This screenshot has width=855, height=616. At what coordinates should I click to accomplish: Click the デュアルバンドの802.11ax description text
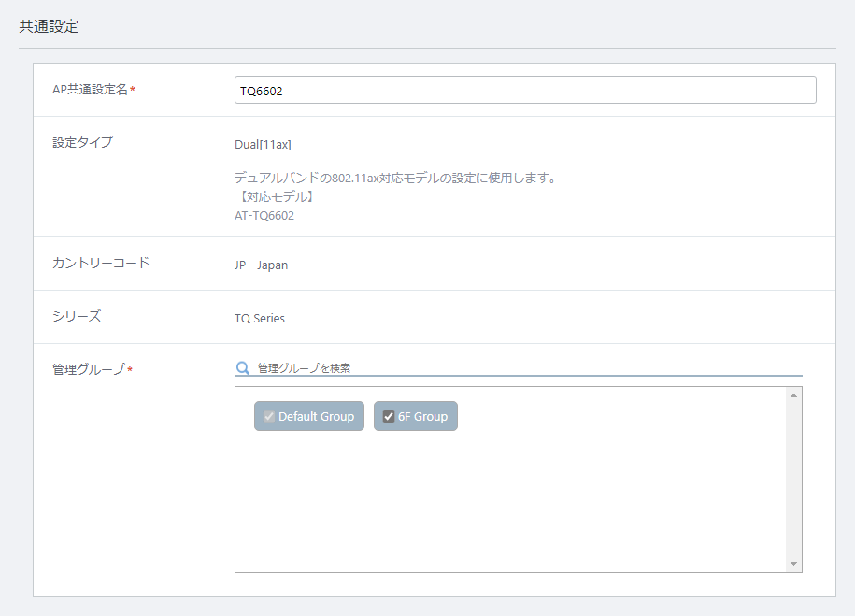pyautogui.click(x=395, y=178)
